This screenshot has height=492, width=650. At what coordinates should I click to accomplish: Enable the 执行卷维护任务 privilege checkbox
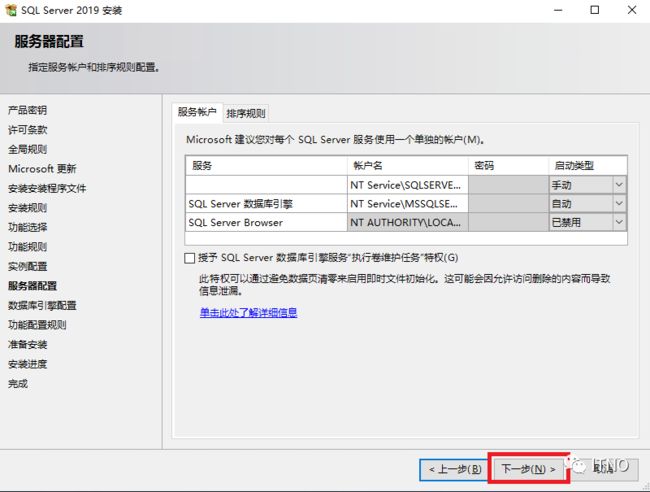tap(189, 258)
